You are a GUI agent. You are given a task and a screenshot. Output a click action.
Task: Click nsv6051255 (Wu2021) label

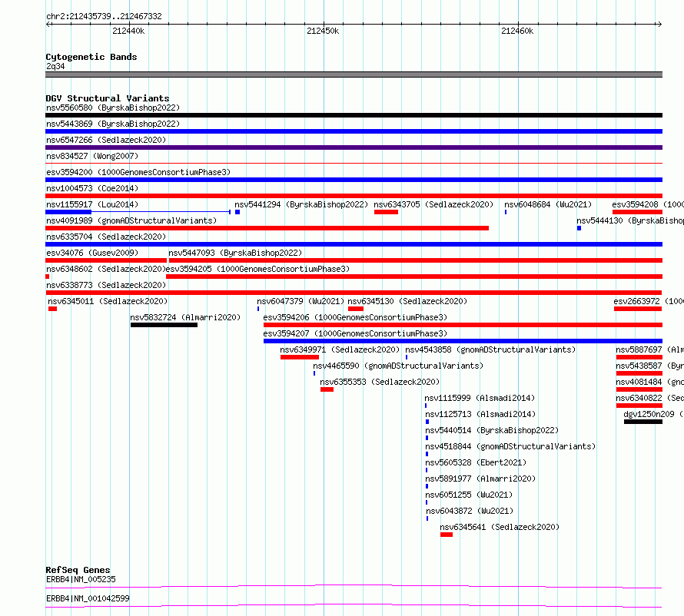469,495
